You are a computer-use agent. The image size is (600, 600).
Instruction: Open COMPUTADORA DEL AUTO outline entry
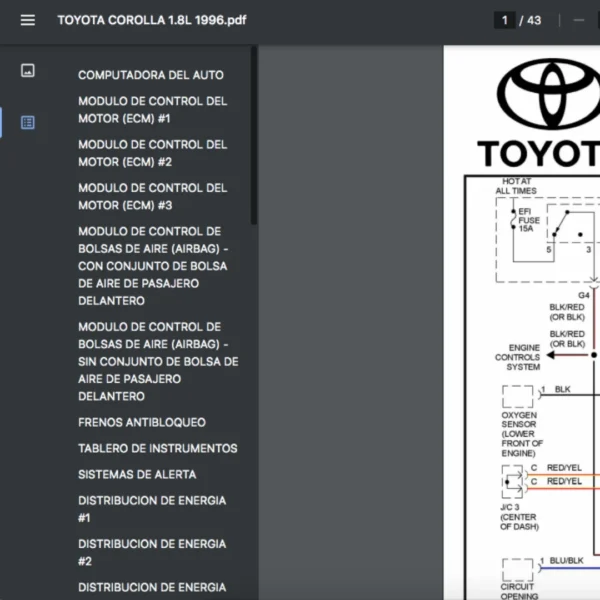[151, 75]
